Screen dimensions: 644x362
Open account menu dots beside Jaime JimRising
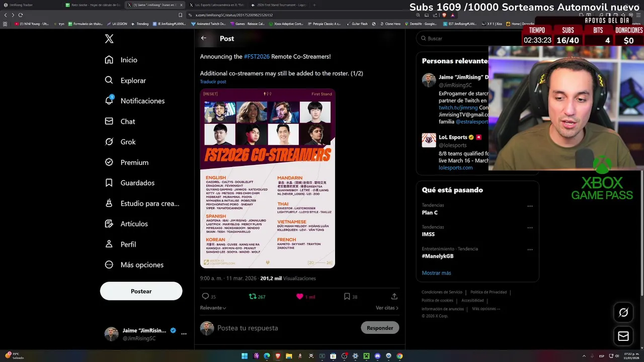(x=184, y=334)
